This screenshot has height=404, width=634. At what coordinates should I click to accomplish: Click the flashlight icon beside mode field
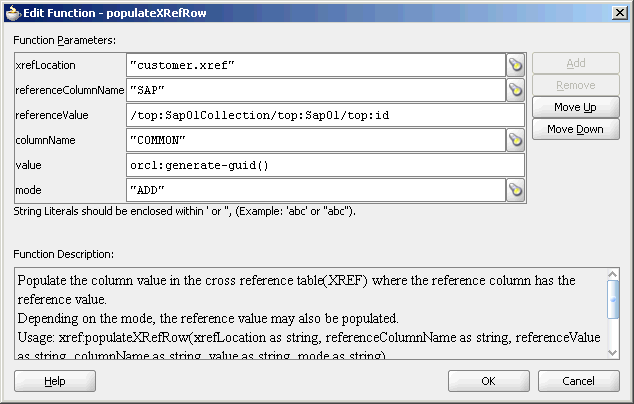pyautogui.click(x=516, y=190)
